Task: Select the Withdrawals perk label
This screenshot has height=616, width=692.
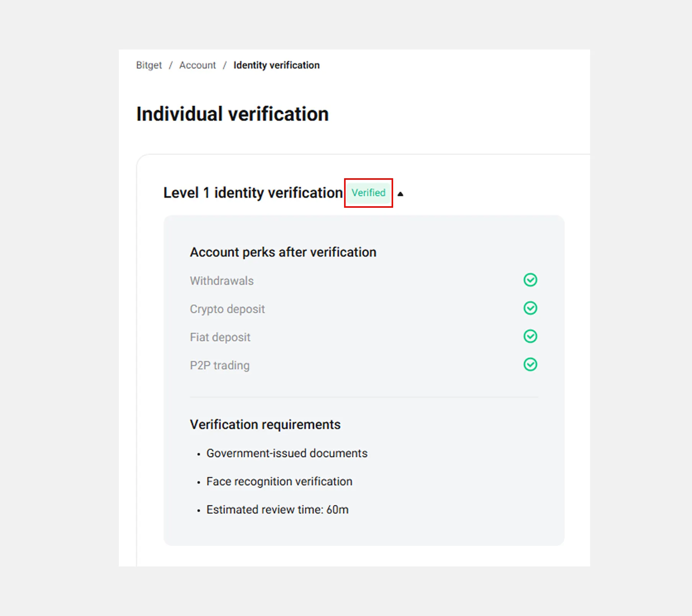Action: click(x=222, y=281)
